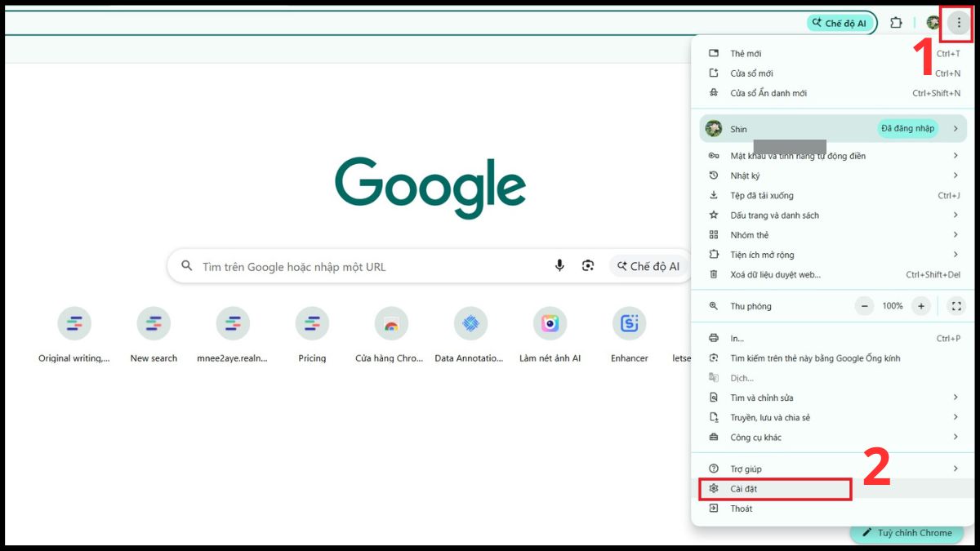Select Tìm kiếm bằng Google Ống kính

click(x=834, y=358)
